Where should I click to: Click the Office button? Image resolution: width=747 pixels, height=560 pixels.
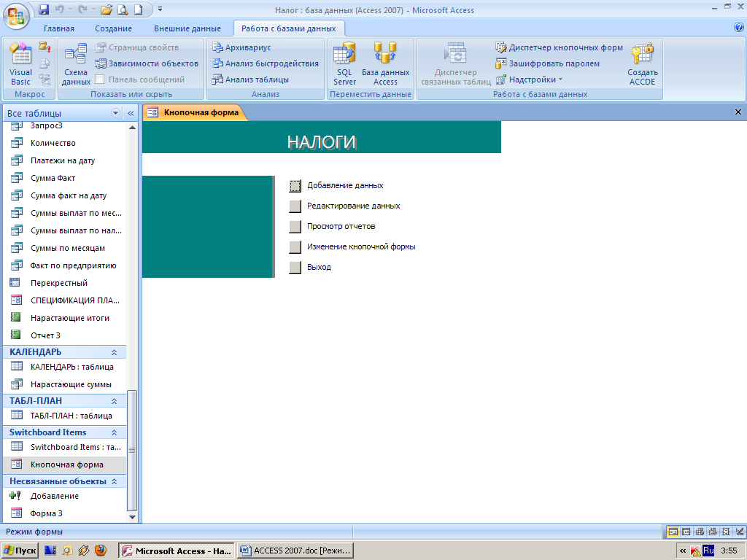(x=16, y=17)
